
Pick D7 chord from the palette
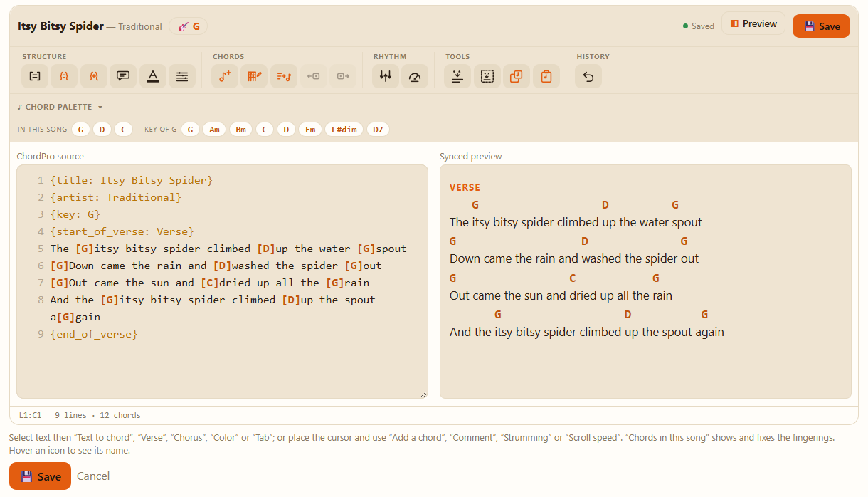coord(378,130)
